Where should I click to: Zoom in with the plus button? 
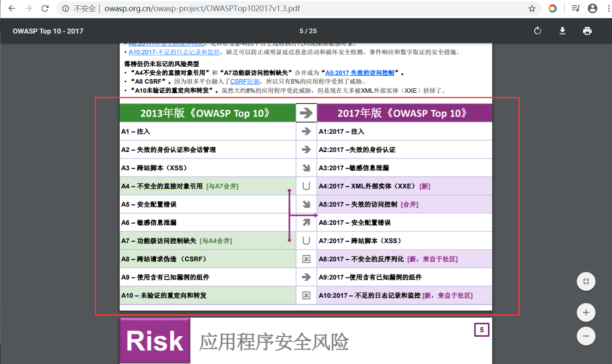click(x=586, y=313)
